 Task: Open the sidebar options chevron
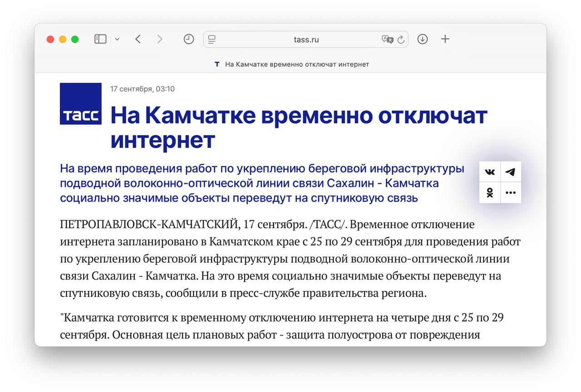(x=117, y=39)
